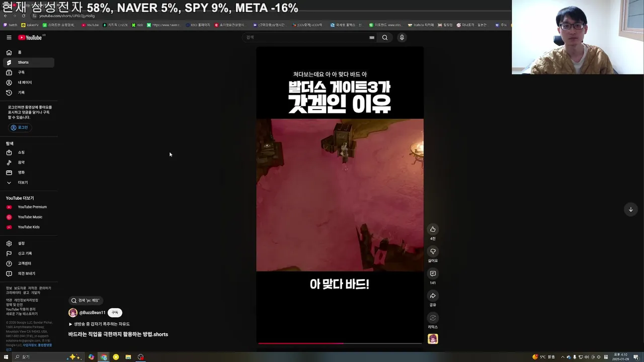
Task: Open the BuzzBean11 channel avatar
Action: pos(73,313)
